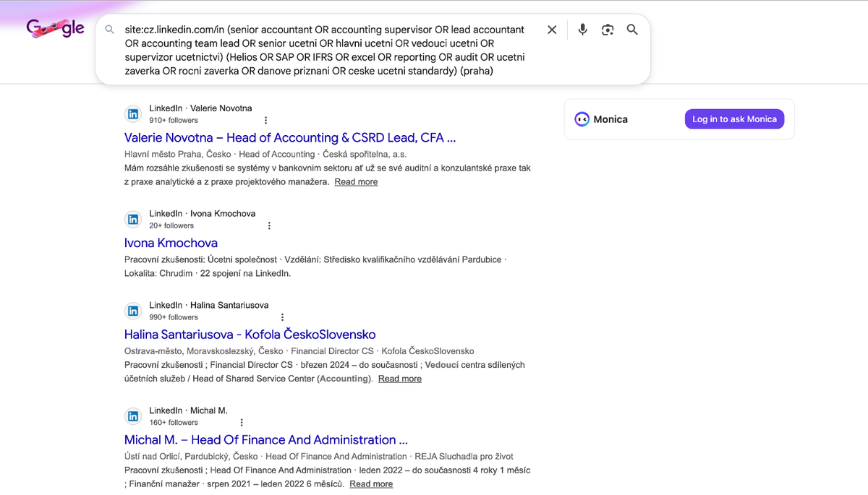Open more options for Ivona Kmochova result
This screenshot has height=495, width=868.
(269, 226)
